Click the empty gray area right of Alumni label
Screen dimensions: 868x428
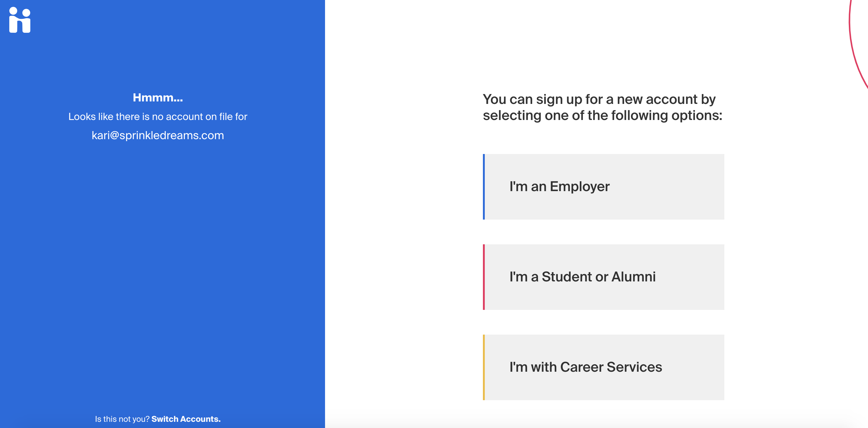691,277
